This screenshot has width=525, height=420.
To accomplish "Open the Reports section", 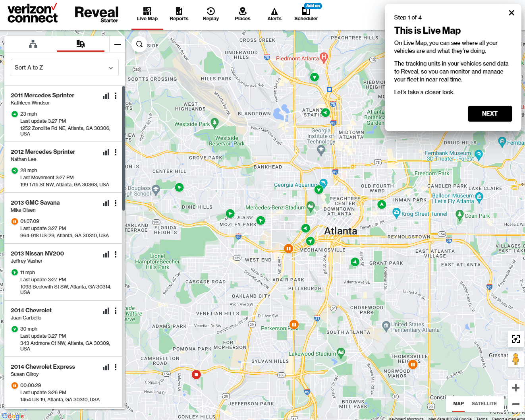I will tap(179, 13).
